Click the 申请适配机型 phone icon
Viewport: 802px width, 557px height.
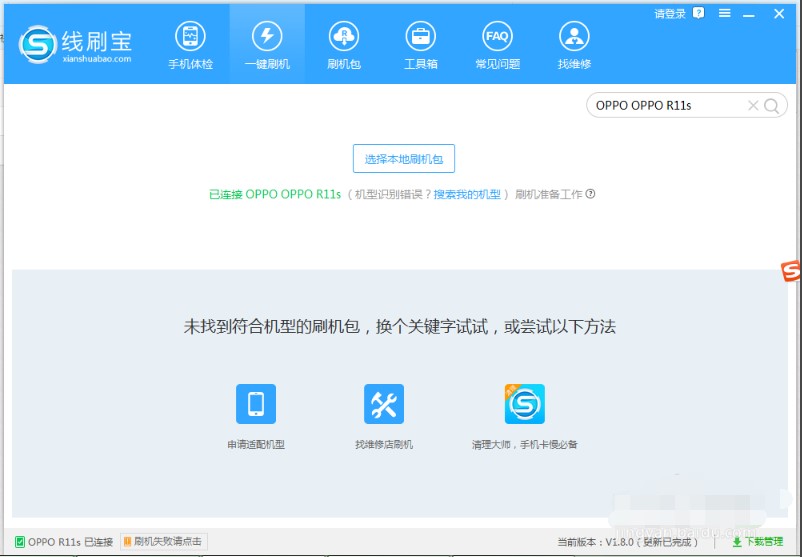256,404
